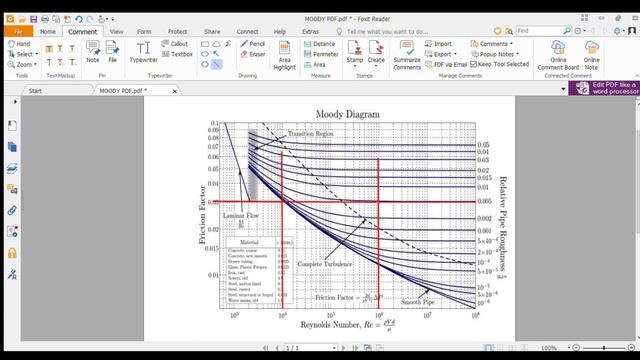Undo the last action
Image resolution: width=640 pixels, height=360 pixels.
point(79,19)
